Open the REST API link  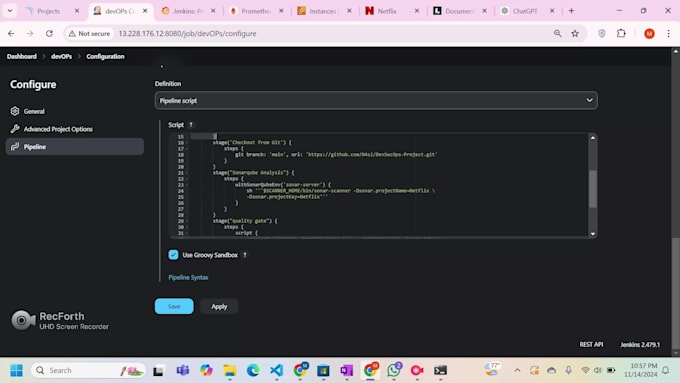(x=591, y=344)
